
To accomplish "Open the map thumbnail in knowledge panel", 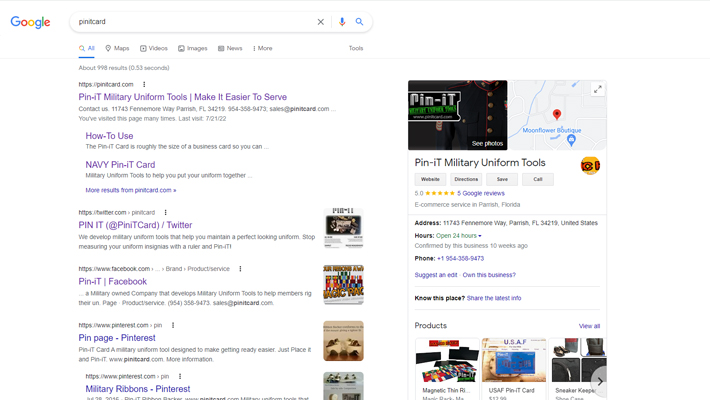I will pos(558,115).
